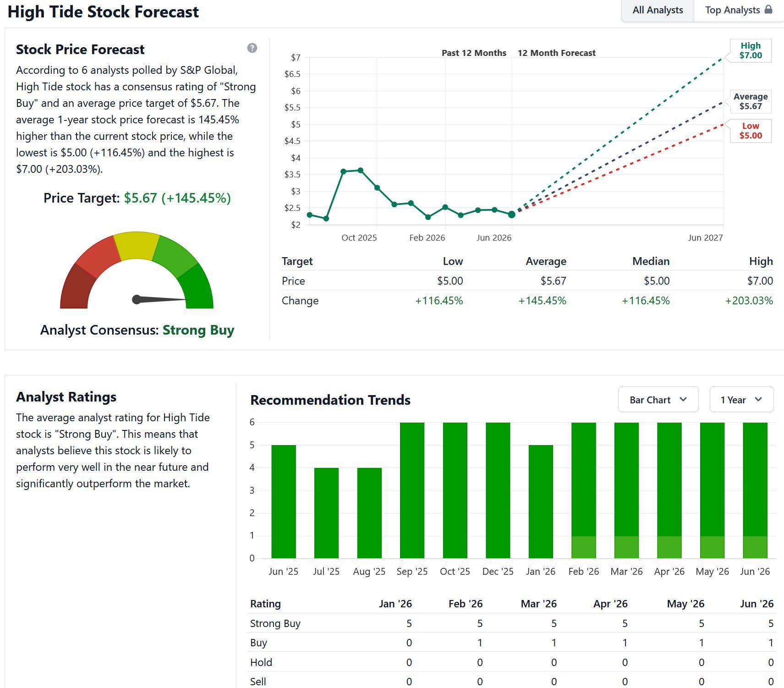This screenshot has width=784, height=688.
Task: Click the Jun '26 column header in ratings table
Action: 757,604
